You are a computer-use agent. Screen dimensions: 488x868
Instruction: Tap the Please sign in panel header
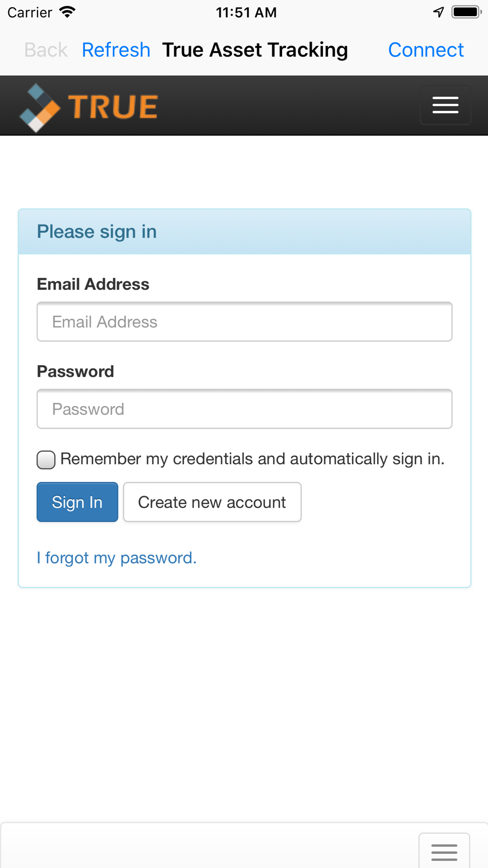click(x=244, y=232)
